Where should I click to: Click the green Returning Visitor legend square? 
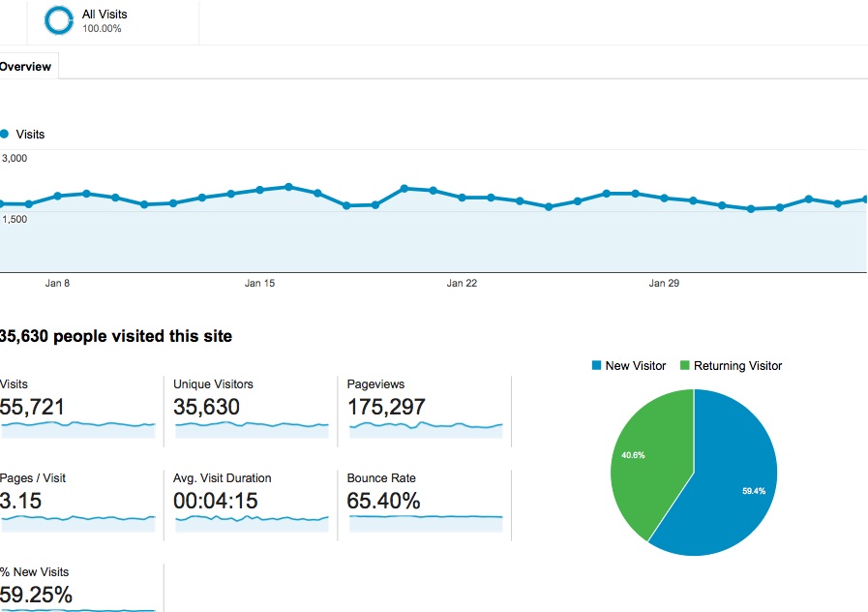coord(685,366)
